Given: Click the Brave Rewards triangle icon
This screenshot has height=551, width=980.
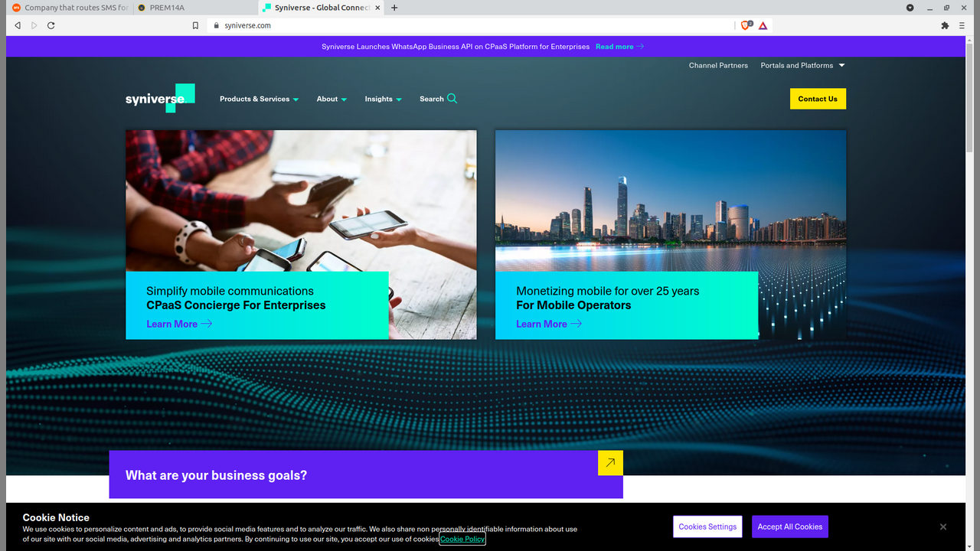Looking at the screenshot, I should point(763,25).
